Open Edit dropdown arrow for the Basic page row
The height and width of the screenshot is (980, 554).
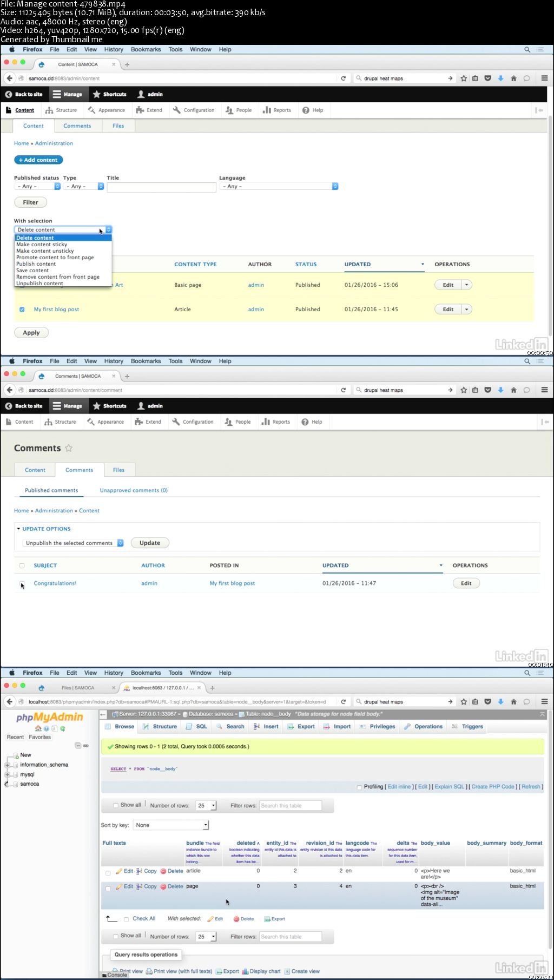(x=467, y=285)
